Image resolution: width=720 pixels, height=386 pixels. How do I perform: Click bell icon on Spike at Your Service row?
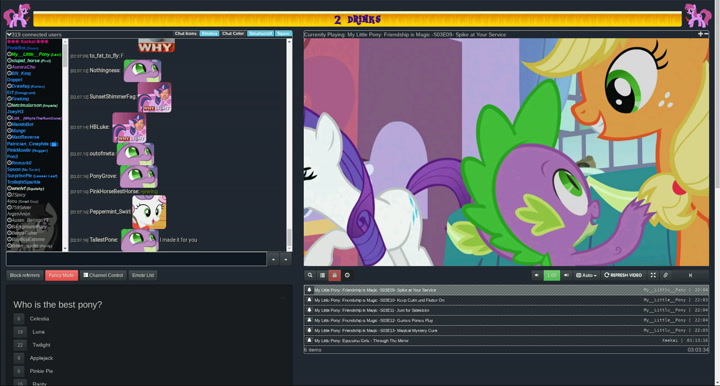point(309,290)
